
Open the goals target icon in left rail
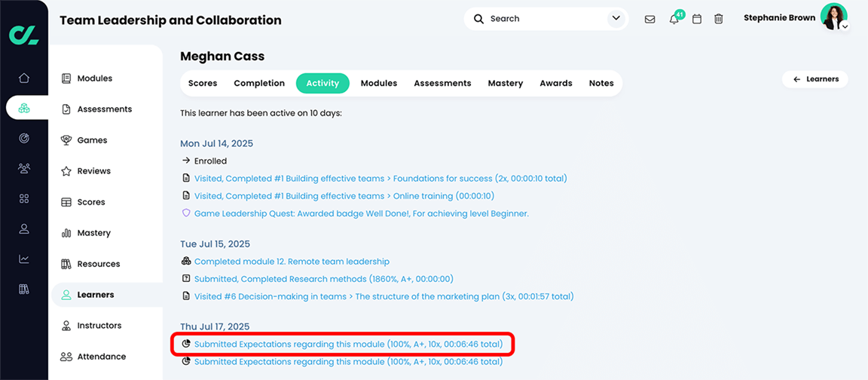click(x=24, y=138)
